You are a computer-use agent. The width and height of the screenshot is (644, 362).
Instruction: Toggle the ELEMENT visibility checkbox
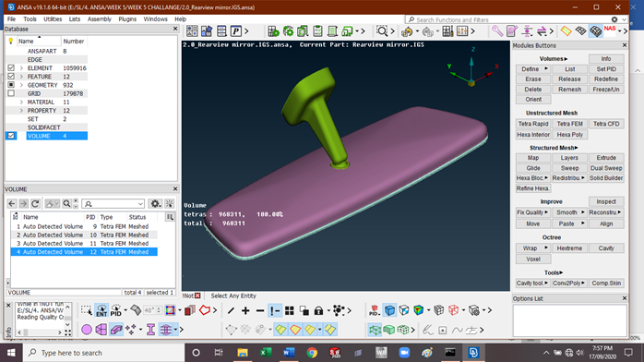(x=11, y=67)
